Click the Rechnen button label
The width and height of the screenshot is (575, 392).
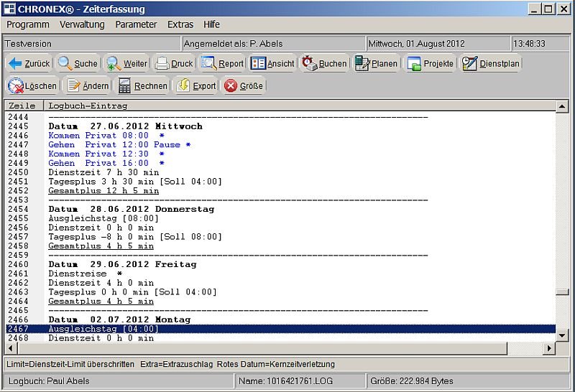[151, 86]
